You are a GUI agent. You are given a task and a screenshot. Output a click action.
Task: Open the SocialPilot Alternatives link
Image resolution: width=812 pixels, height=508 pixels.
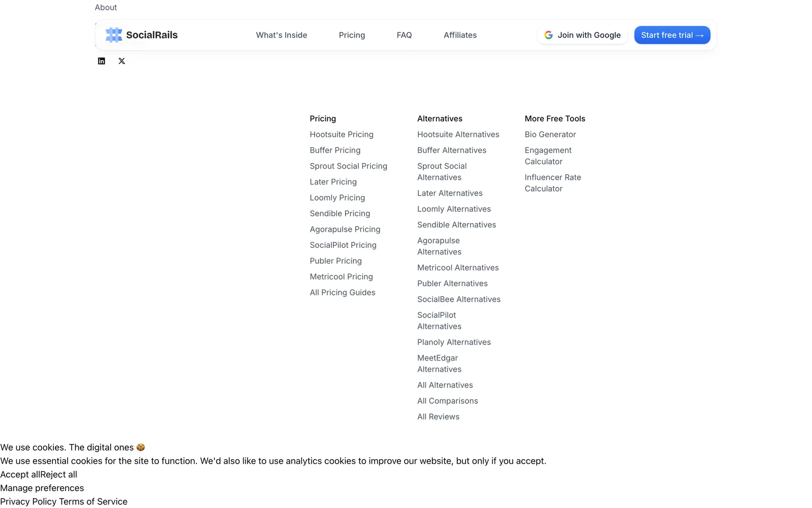[439, 321]
